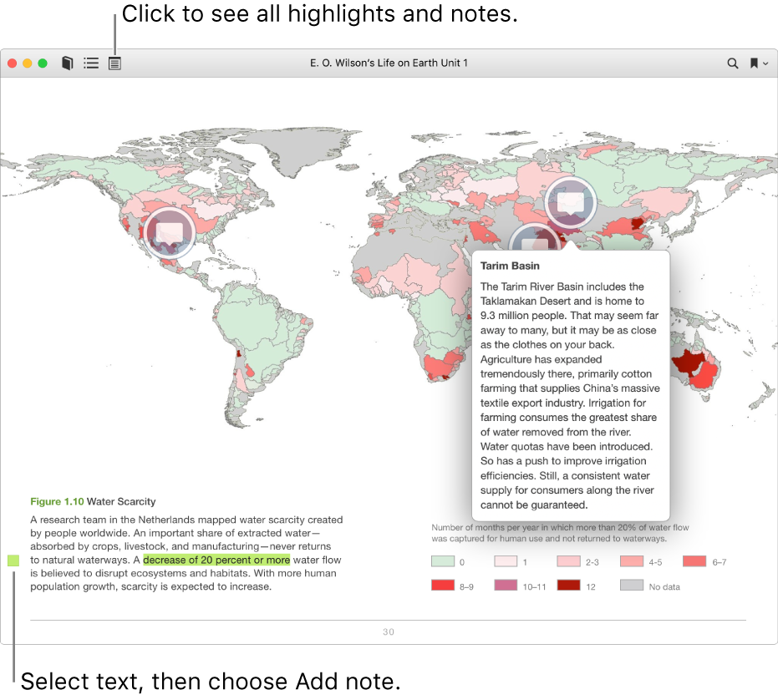Open the Tarim Basin map note bubble

570,202
